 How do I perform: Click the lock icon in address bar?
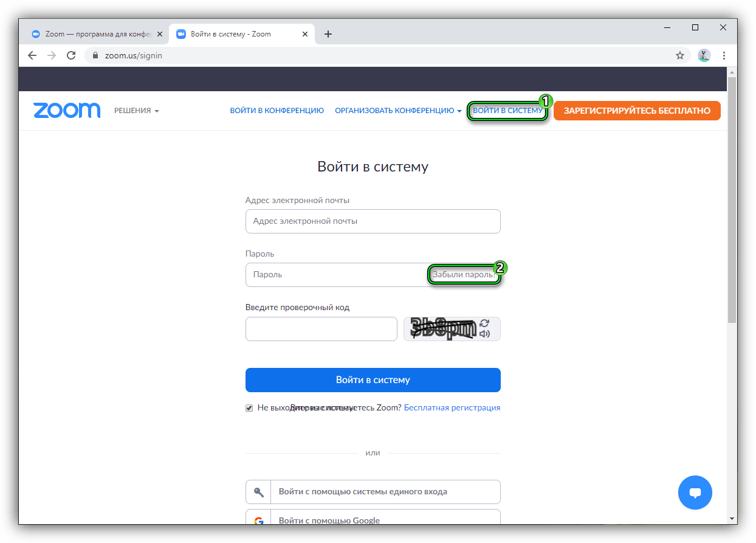95,55
